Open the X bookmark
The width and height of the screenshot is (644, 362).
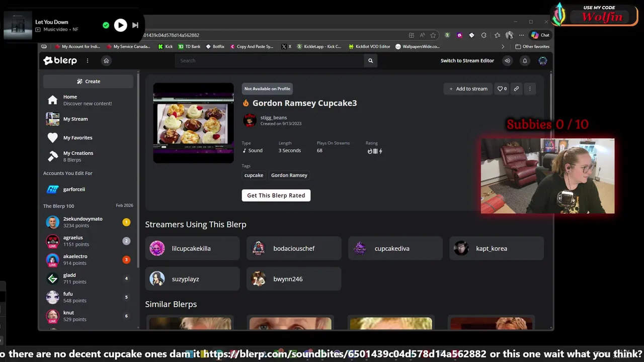286,47
